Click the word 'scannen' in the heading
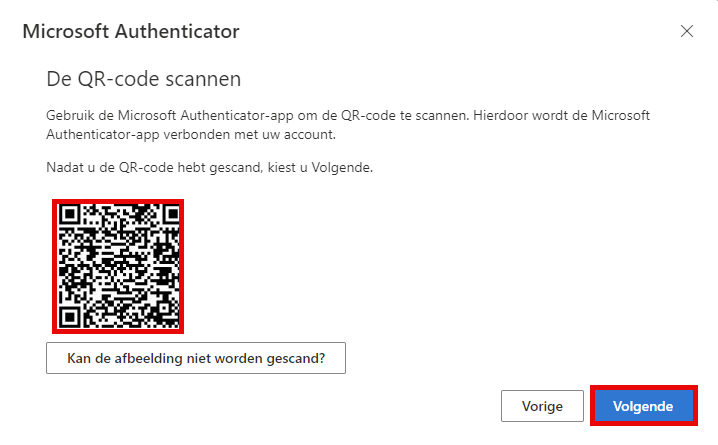 (x=203, y=79)
